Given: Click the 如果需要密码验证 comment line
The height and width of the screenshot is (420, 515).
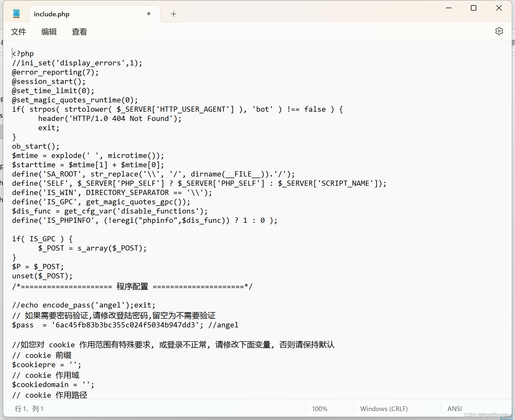Looking at the screenshot, I should [114, 315].
